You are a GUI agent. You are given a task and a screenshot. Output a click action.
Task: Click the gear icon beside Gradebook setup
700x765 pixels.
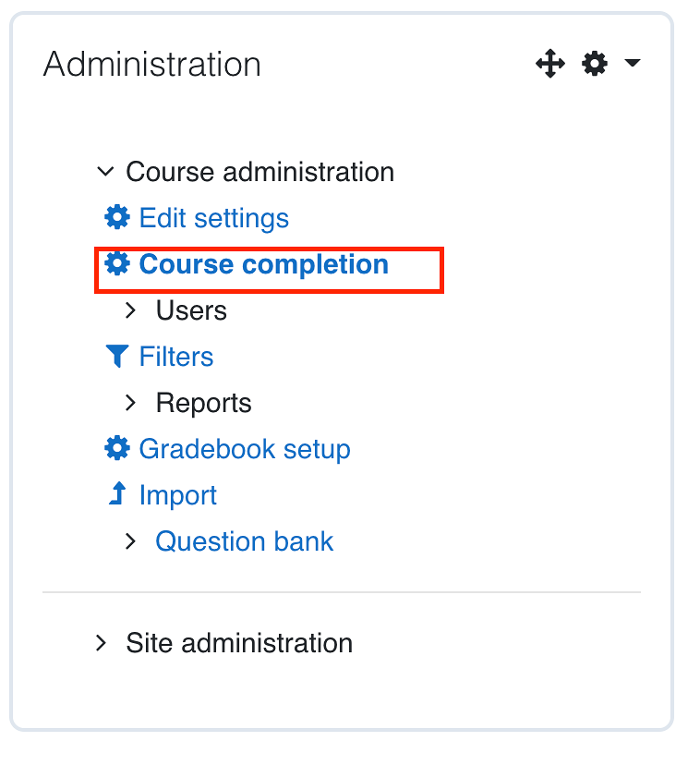(117, 448)
